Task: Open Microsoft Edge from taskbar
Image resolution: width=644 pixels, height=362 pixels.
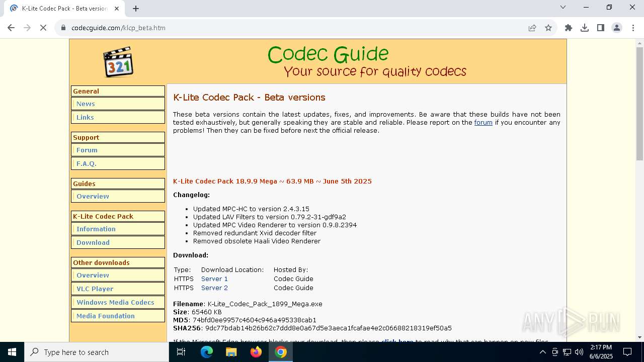Action: [207, 352]
